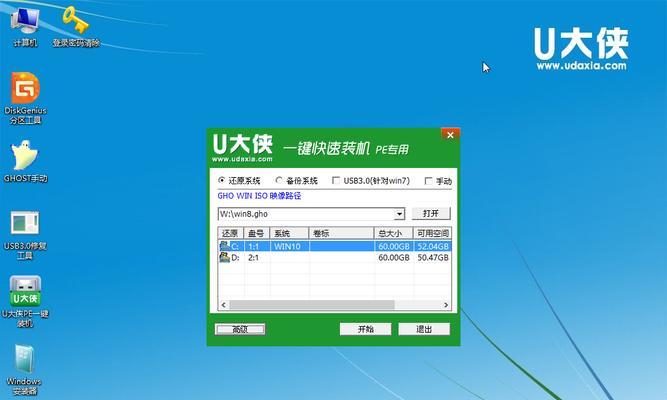
Task: Close the U大侠 installer dialog
Action: (x=450, y=135)
